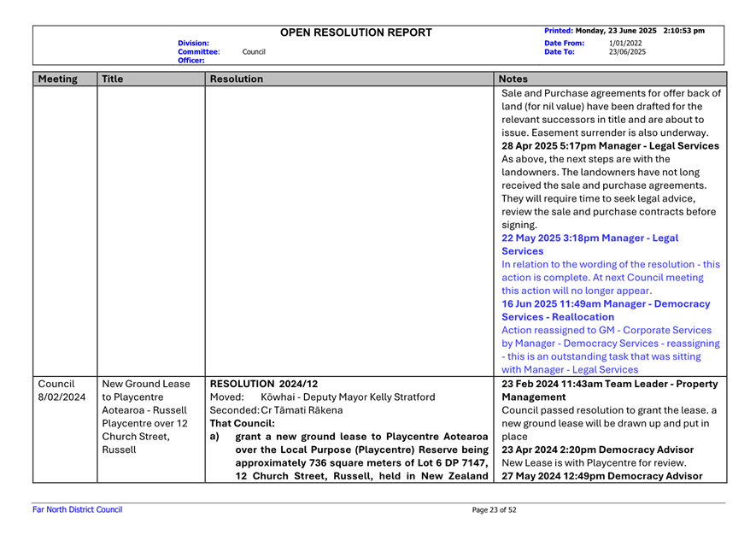
Task: Select the 22 May 2025 3:18pm note heading
Action: click(589, 244)
